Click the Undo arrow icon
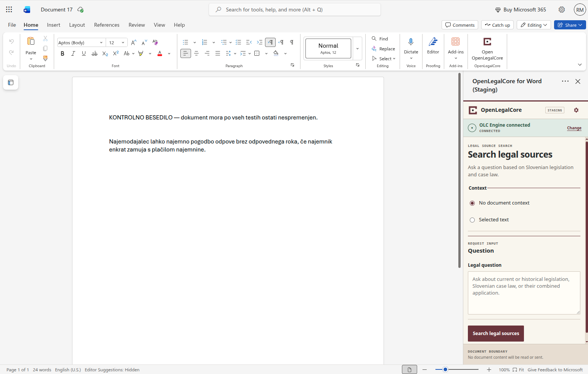This screenshot has width=588, height=374. [11, 41]
